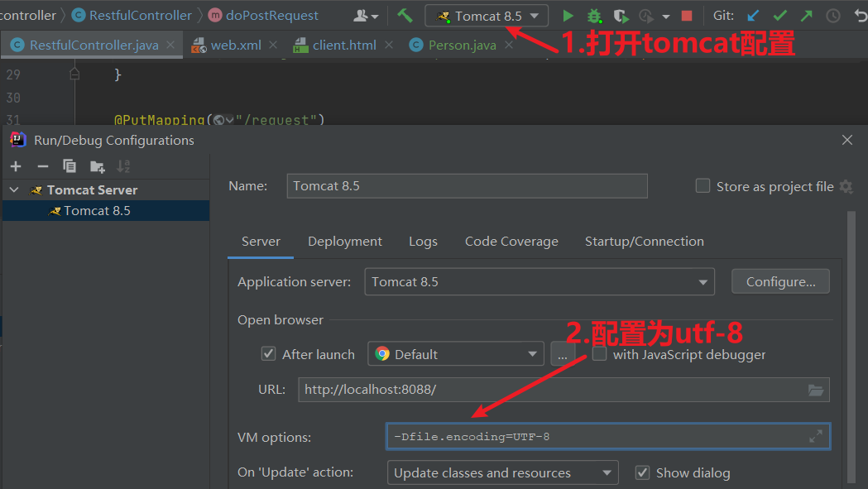Open gear icon beside Store as project file
The width and height of the screenshot is (868, 489).
(846, 187)
